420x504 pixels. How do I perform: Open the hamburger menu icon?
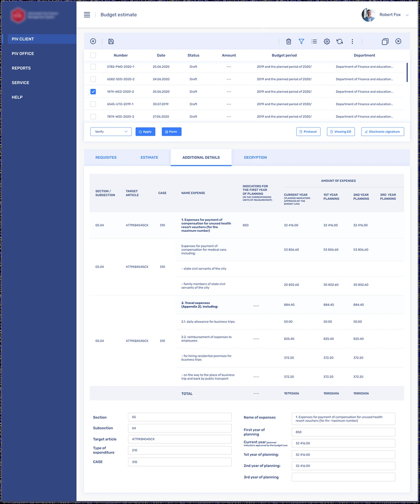click(x=87, y=15)
